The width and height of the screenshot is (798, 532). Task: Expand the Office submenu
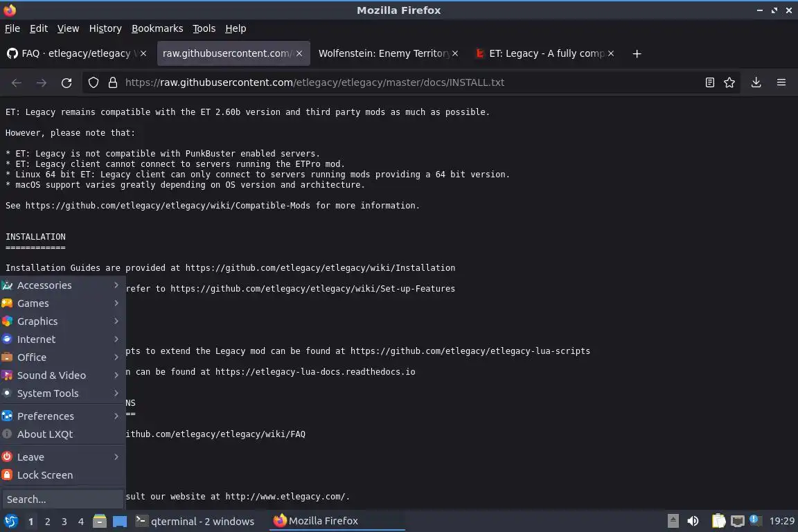tap(62, 357)
